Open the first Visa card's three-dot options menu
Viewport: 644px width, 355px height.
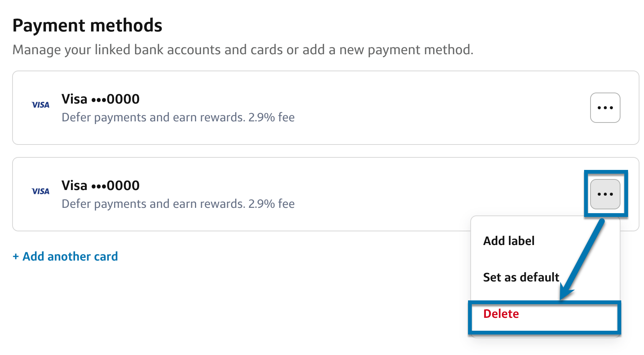click(605, 108)
